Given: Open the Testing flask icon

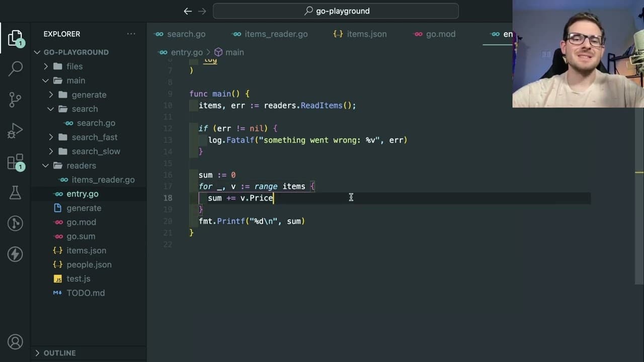Looking at the screenshot, I should click(x=15, y=192).
